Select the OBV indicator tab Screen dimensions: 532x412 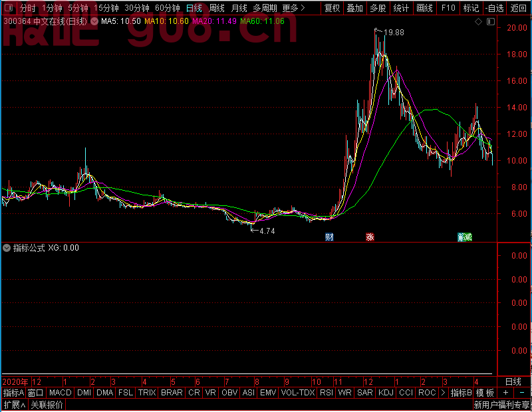coord(229,393)
